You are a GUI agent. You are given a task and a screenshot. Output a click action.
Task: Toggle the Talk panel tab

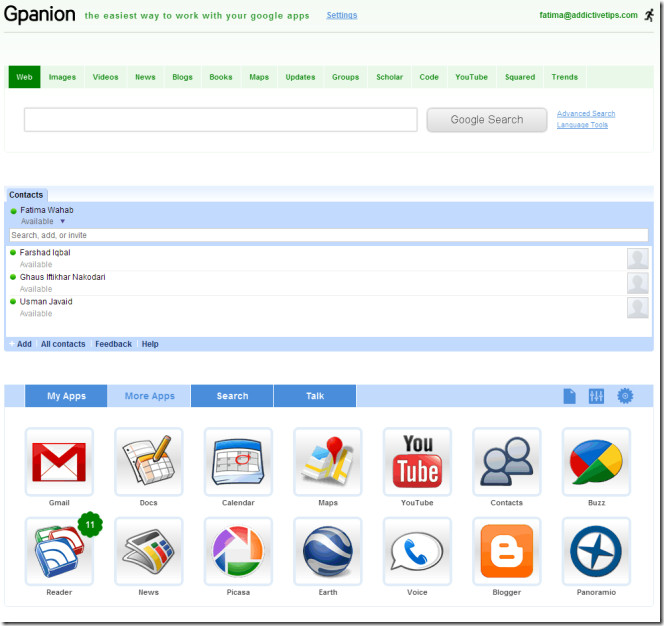click(315, 396)
